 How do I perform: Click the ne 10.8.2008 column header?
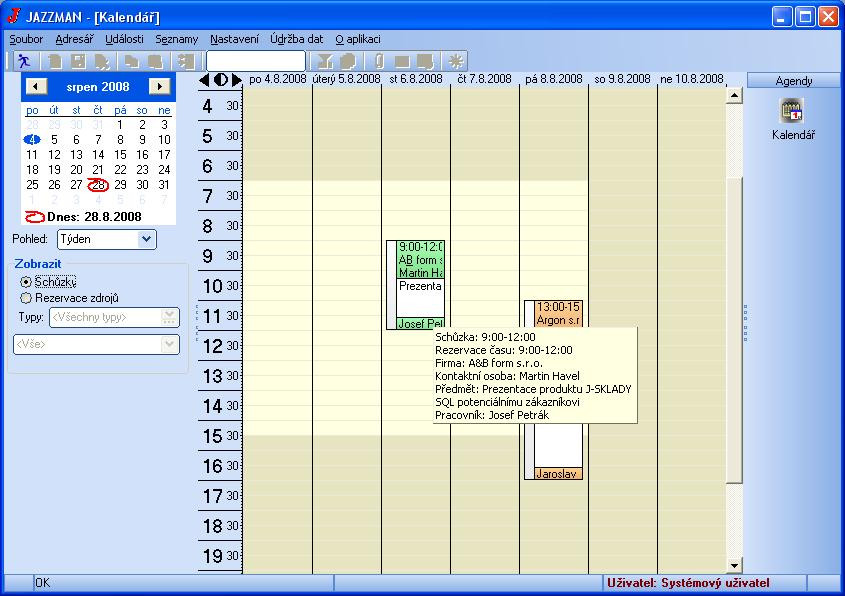click(692, 79)
